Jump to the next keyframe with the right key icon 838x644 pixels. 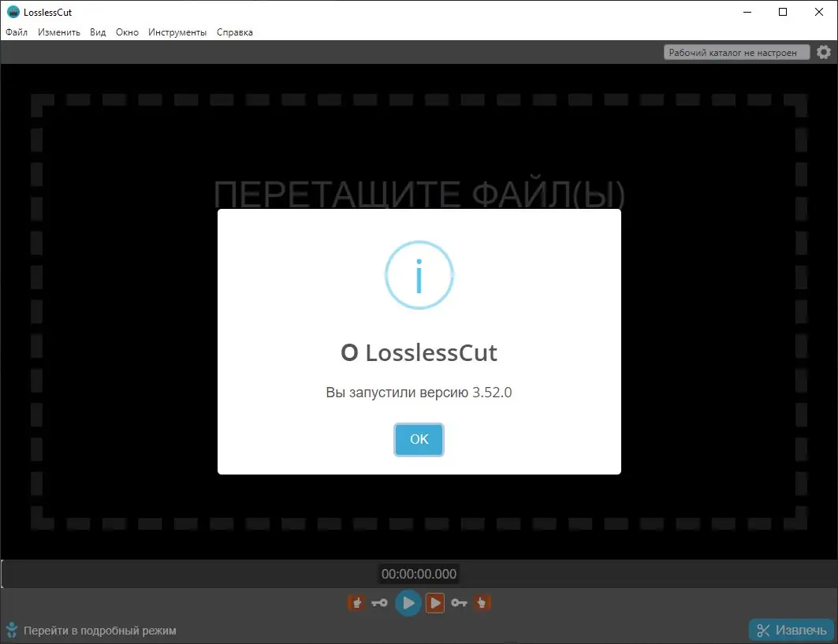pyautogui.click(x=459, y=603)
